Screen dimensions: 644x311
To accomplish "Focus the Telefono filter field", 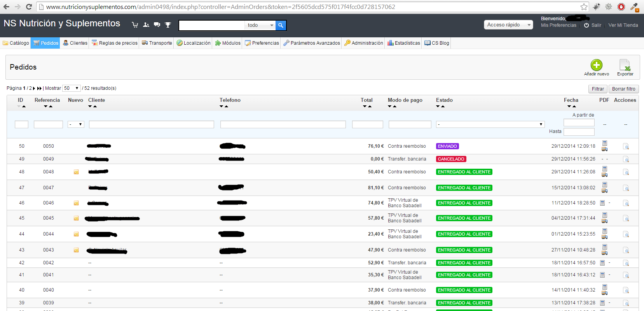I will pyautogui.click(x=283, y=124).
